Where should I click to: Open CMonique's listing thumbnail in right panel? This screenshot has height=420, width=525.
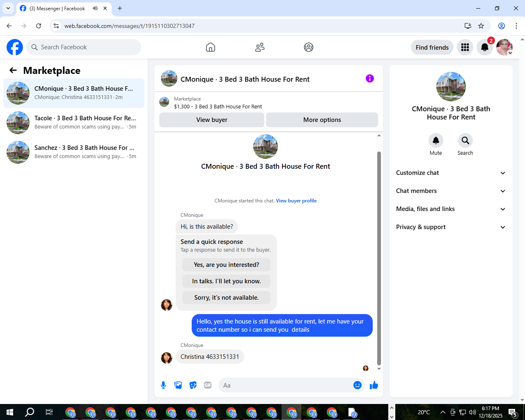(x=451, y=87)
